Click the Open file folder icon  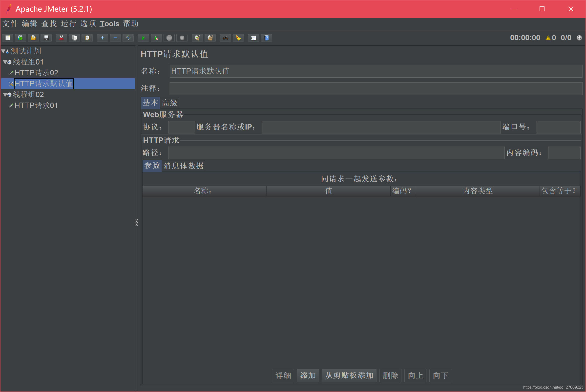pos(33,38)
